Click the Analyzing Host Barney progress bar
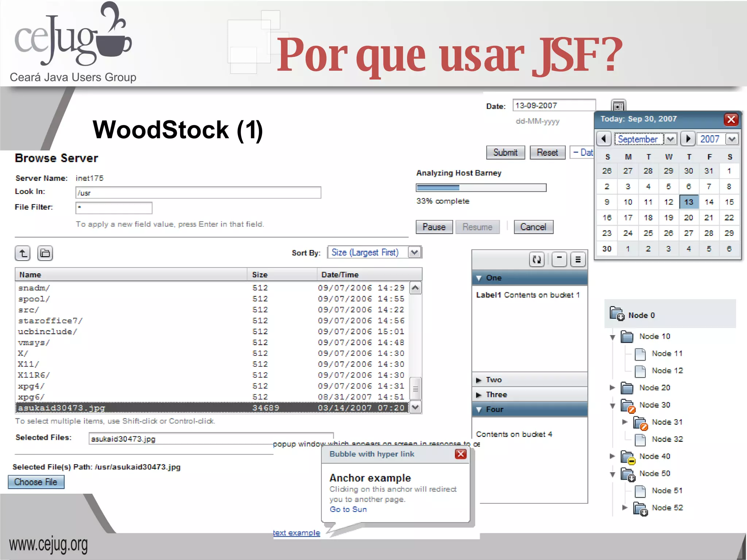 481,187
